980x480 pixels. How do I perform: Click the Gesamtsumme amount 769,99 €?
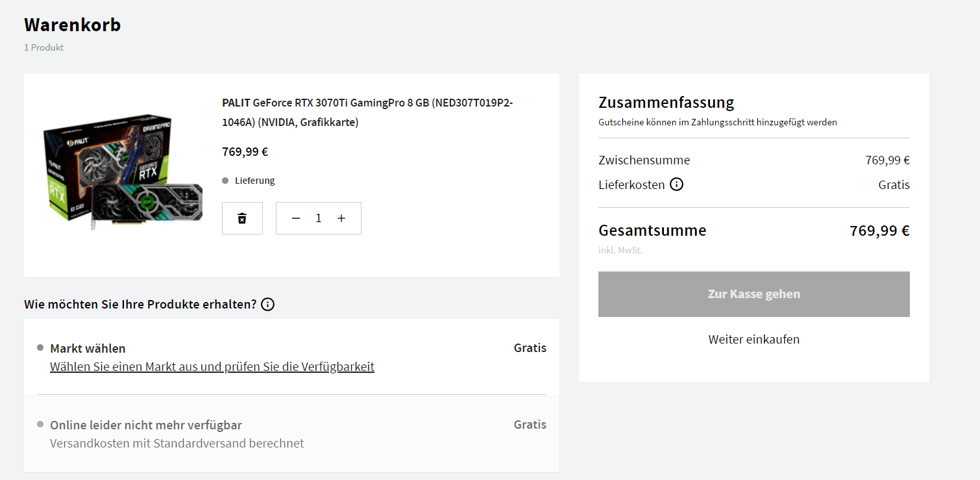click(x=879, y=231)
